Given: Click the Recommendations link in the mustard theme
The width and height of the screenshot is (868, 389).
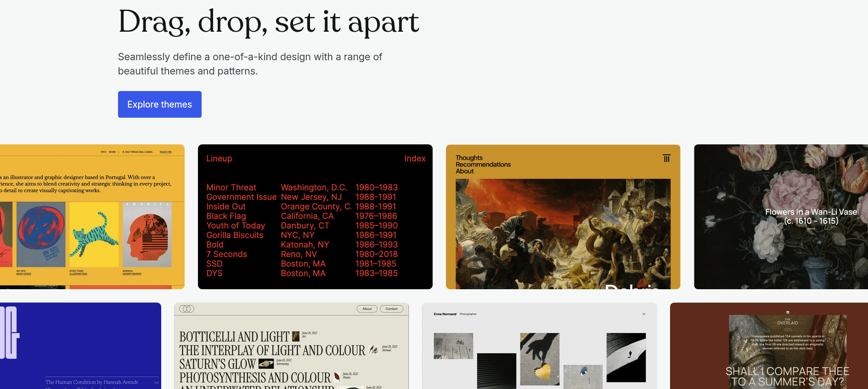Looking at the screenshot, I should coord(483,165).
